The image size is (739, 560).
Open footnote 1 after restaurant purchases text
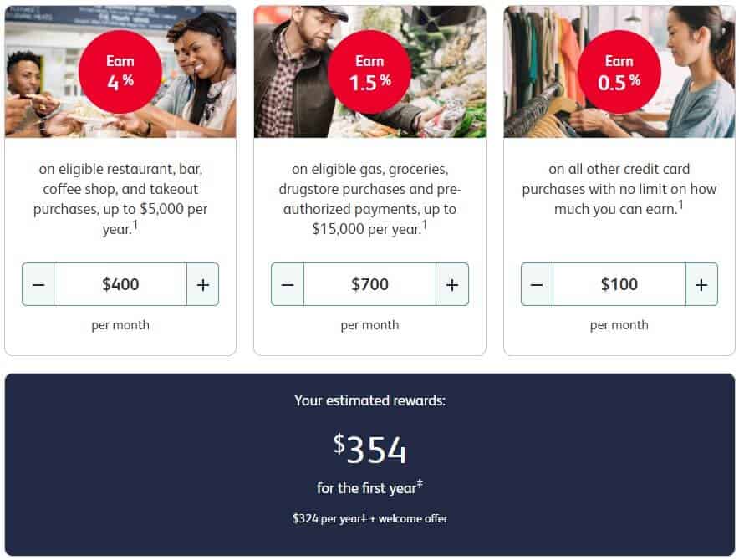point(135,226)
